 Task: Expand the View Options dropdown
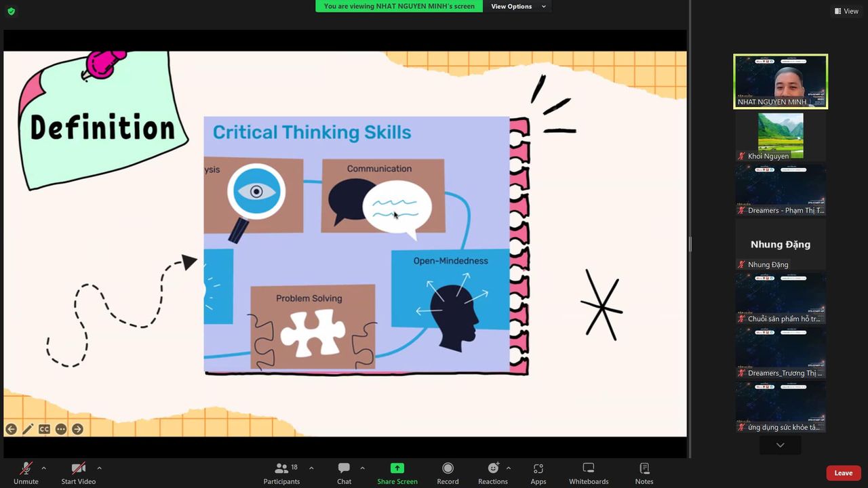(518, 6)
